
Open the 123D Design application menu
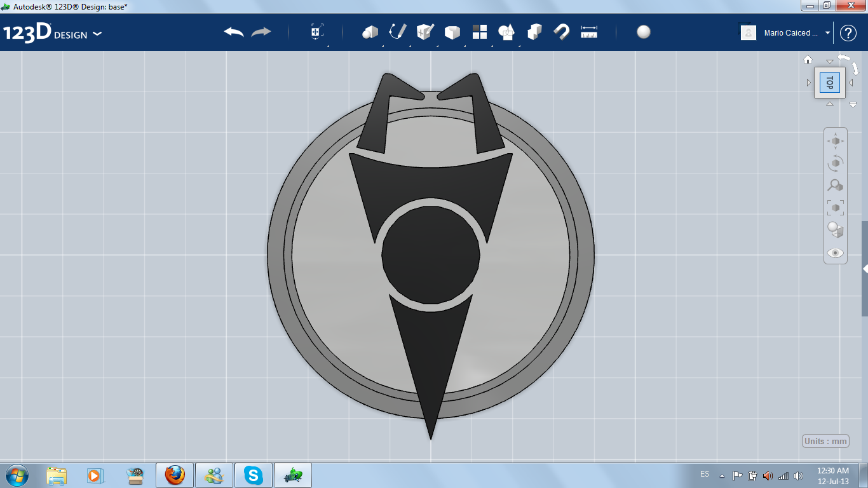pyautogui.click(x=52, y=33)
